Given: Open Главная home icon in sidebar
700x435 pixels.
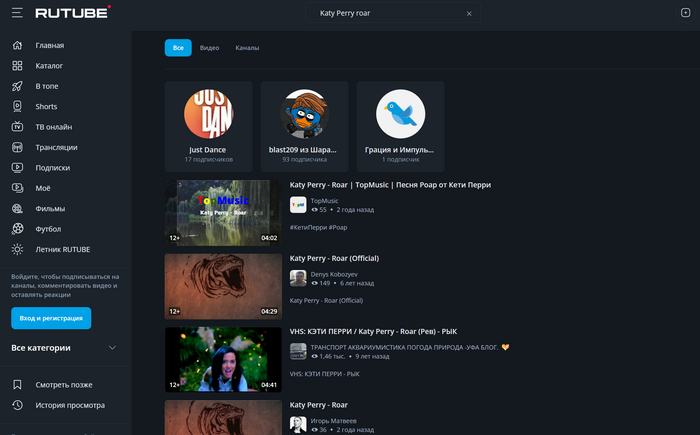Looking at the screenshot, I should coord(17,45).
